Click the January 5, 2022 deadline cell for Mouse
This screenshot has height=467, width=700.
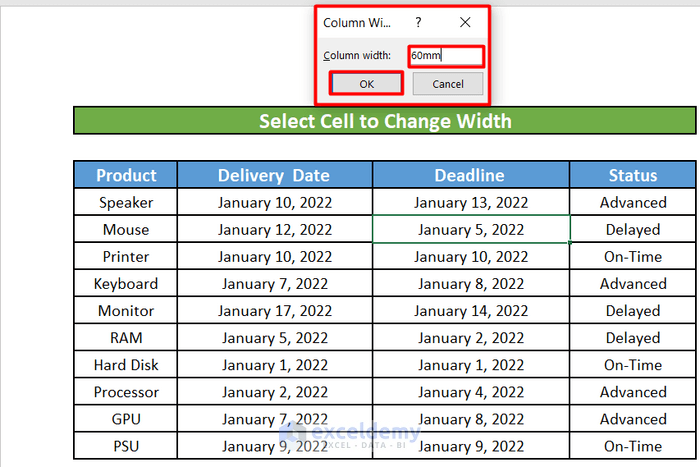tap(470, 229)
